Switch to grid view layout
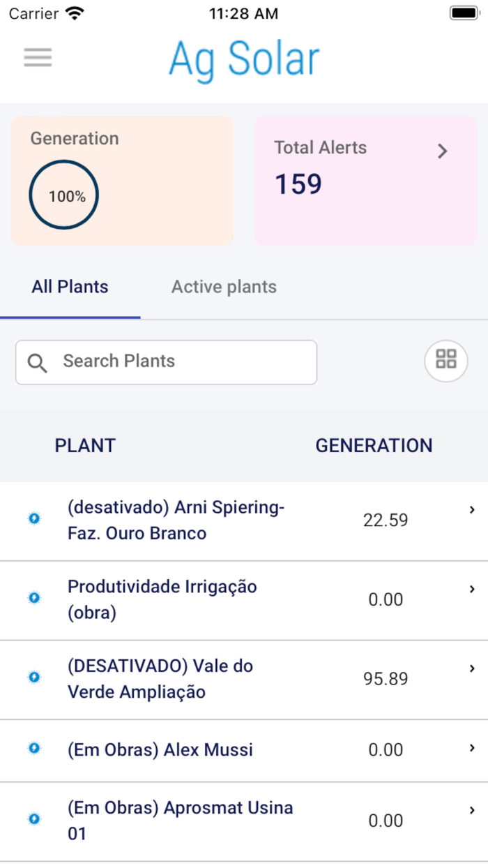Image resolution: width=488 pixels, height=868 pixels. [x=446, y=359]
